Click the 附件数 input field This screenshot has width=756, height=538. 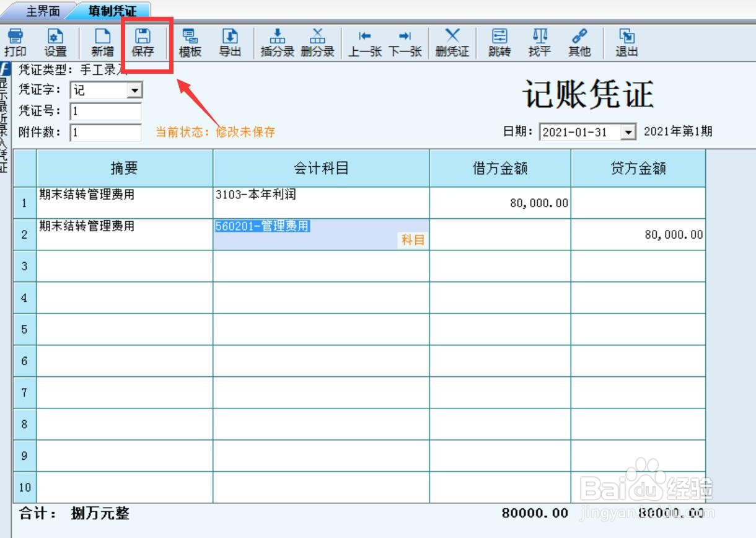pos(106,132)
